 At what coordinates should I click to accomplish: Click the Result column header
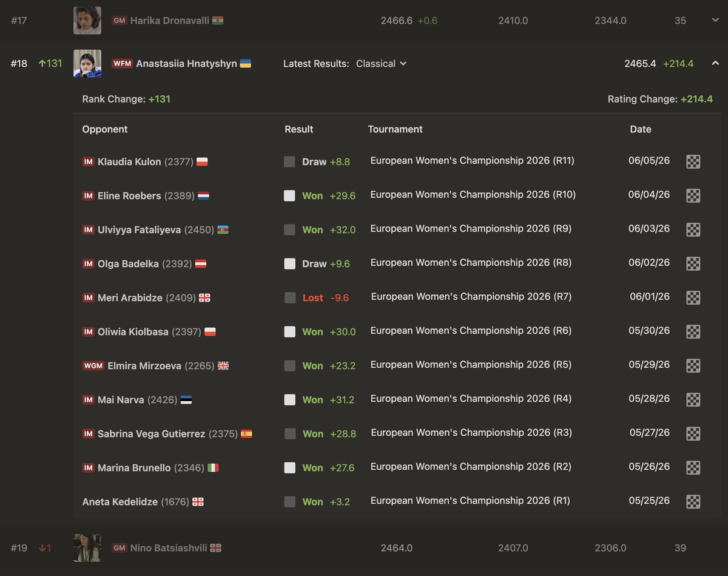(x=299, y=129)
